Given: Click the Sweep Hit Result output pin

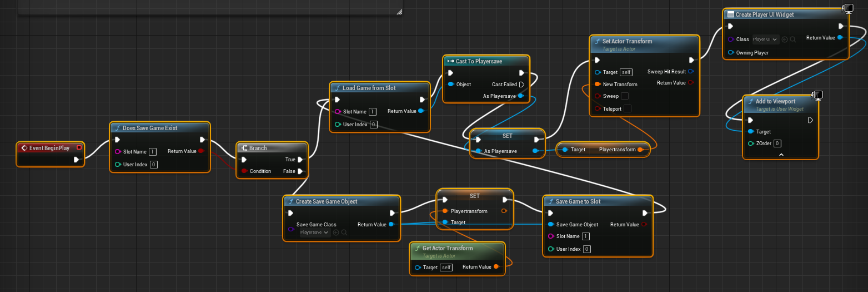Looking at the screenshot, I should tap(691, 72).
